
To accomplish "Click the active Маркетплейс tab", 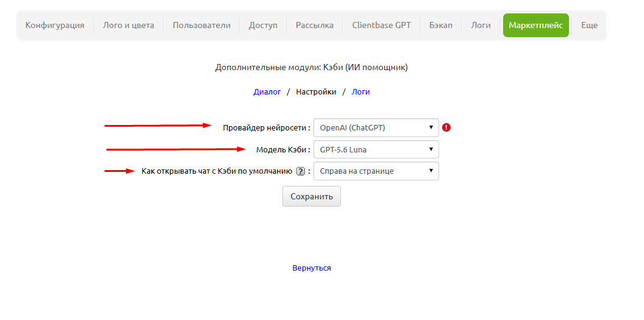I will point(536,26).
